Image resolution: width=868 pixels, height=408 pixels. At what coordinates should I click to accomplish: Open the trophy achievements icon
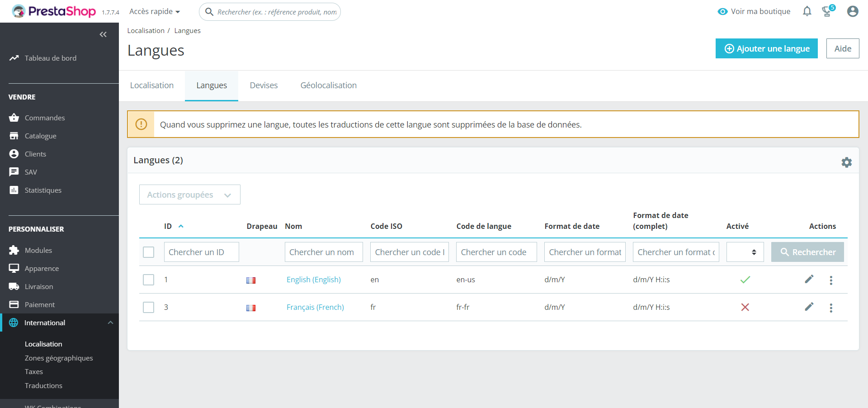pos(827,11)
